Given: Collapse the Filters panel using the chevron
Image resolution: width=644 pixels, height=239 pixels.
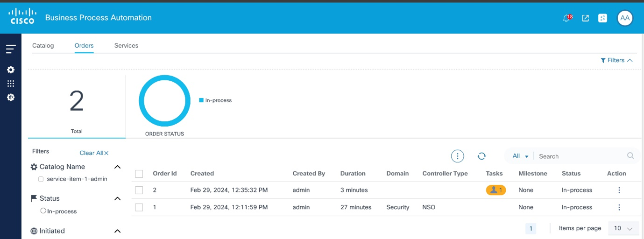Looking at the screenshot, I should click(630, 60).
